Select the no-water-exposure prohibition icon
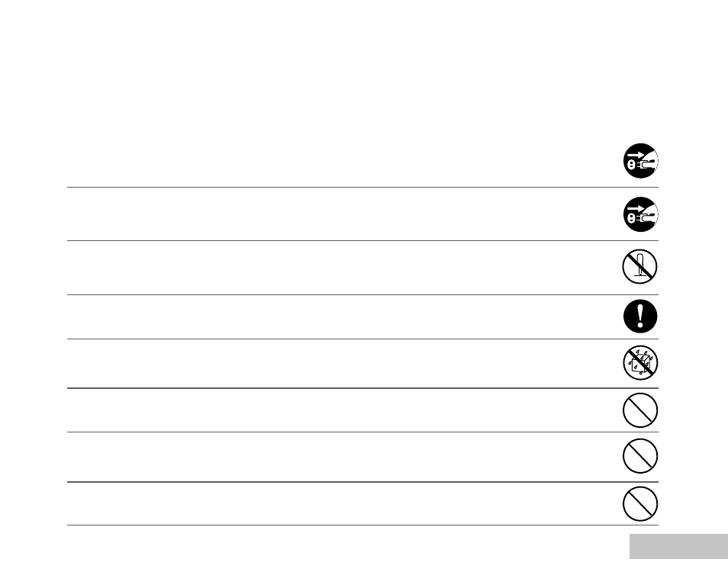Image resolution: width=728 pixels, height=588 pixels. (640, 362)
